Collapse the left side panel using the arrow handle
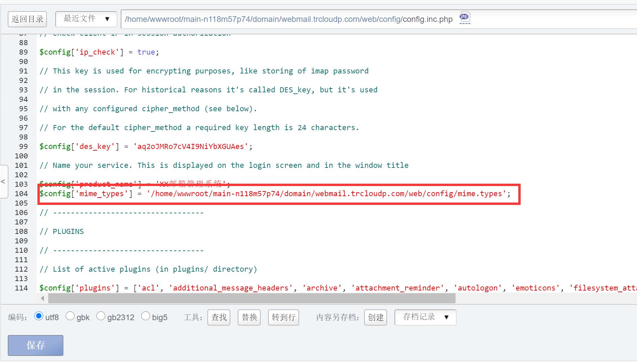The height and width of the screenshot is (364, 637). (3, 182)
